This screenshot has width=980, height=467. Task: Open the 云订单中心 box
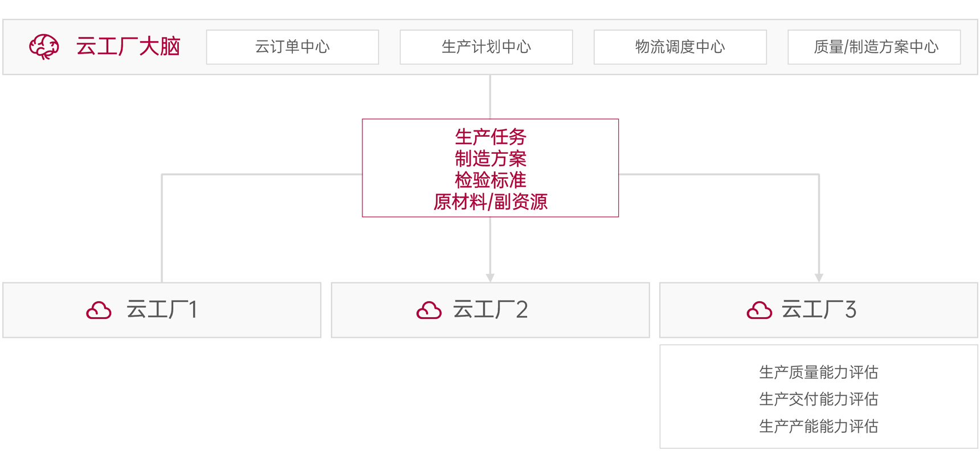tap(292, 47)
